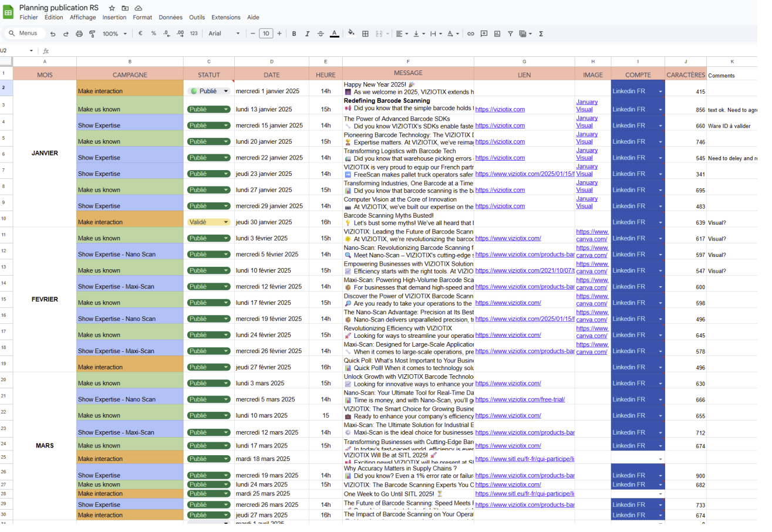Screen dimensions: 772x532
Task: Decrease the number of decimal places
Action: [x=167, y=33]
